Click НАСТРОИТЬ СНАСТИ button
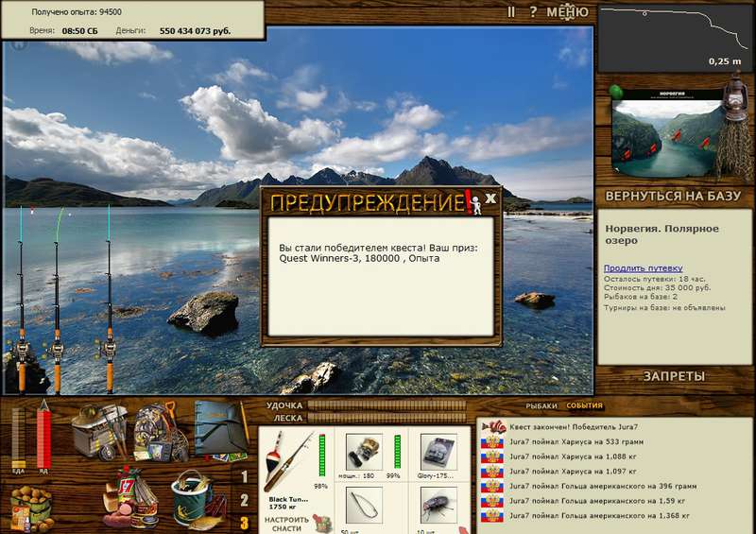 [286, 524]
